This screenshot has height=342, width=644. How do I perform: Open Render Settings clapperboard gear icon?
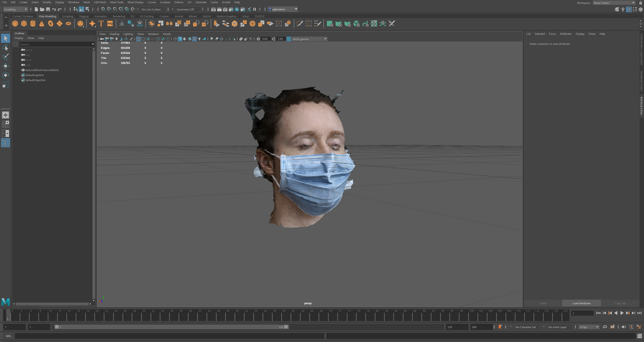point(231,9)
